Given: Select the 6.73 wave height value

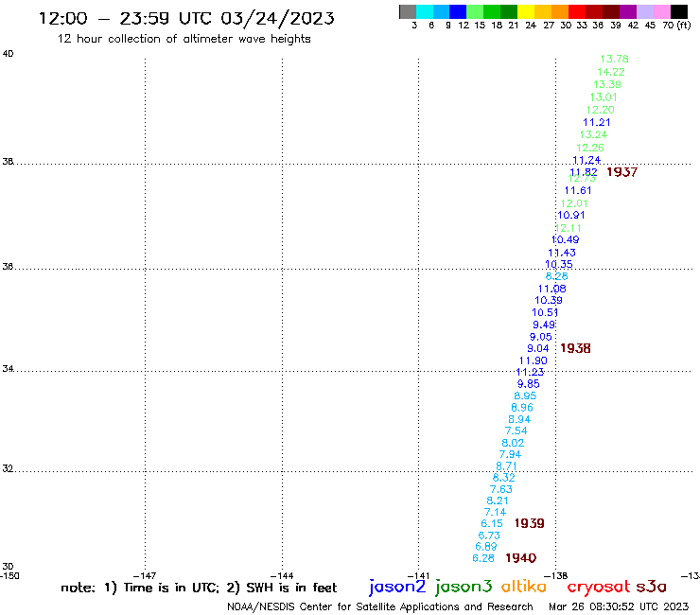Looking at the screenshot, I should coord(489,536).
